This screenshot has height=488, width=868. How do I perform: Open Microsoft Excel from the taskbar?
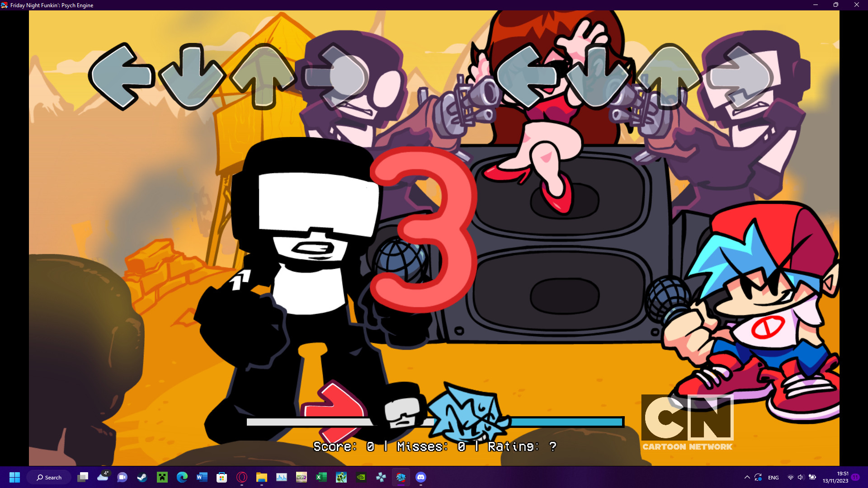(321, 477)
